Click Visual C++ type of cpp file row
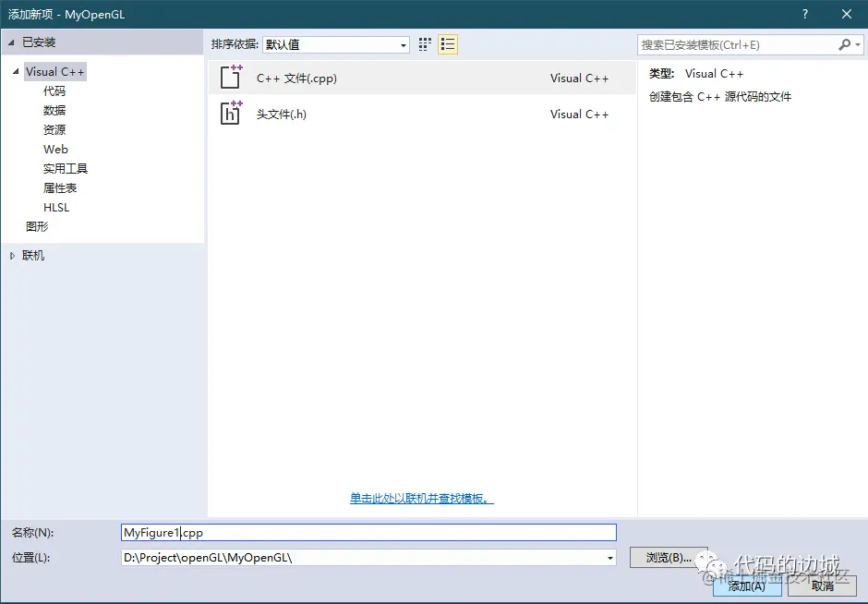This screenshot has height=604, width=868. [579, 79]
